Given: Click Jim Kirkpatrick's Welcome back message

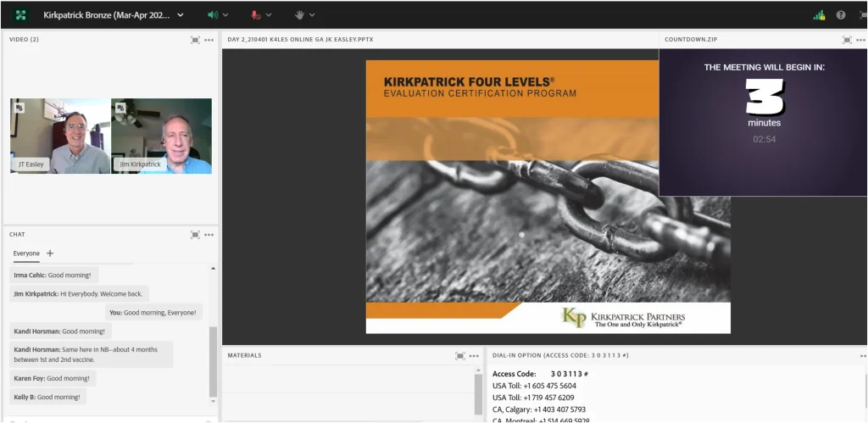Looking at the screenshot, I should pos(79,294).
